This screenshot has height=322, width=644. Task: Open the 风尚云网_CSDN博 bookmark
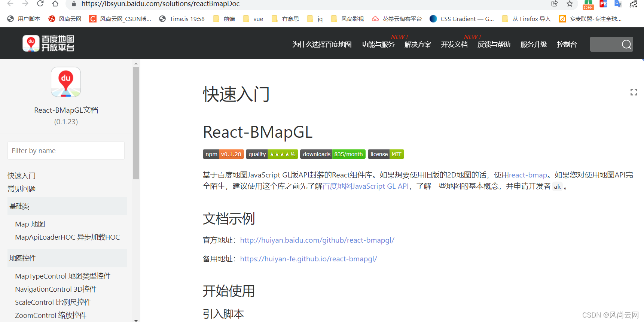point(120,19)
